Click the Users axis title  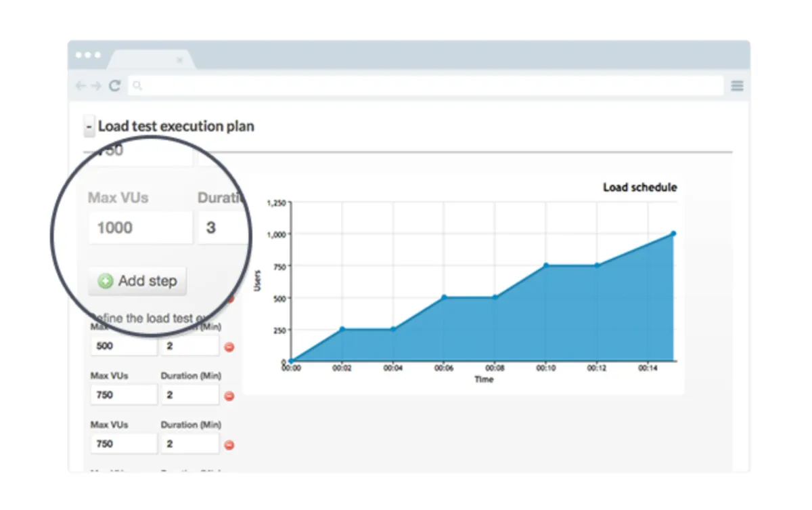257,281
